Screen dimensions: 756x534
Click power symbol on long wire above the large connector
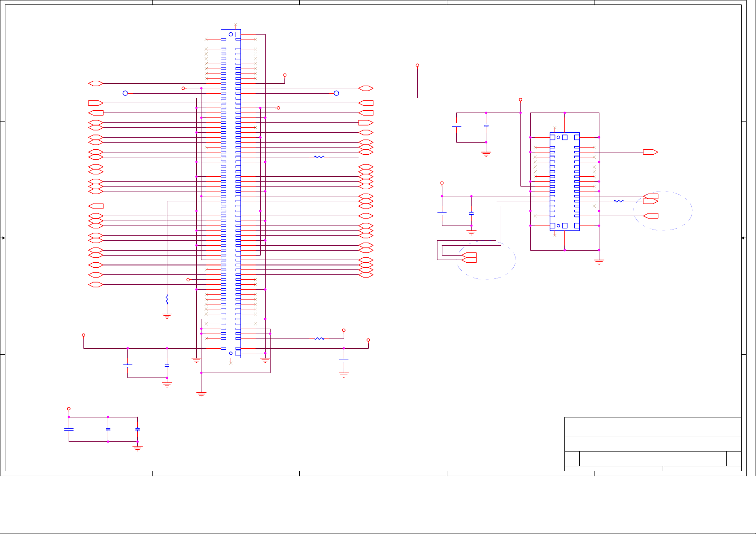pyautogui.click(x=417, y=65)
